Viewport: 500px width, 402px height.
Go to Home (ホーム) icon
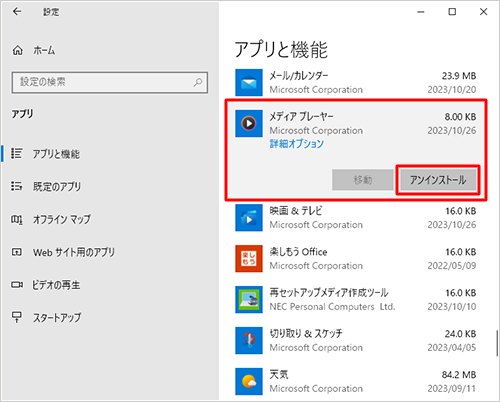pyautogui.click(x=18, y=51)
